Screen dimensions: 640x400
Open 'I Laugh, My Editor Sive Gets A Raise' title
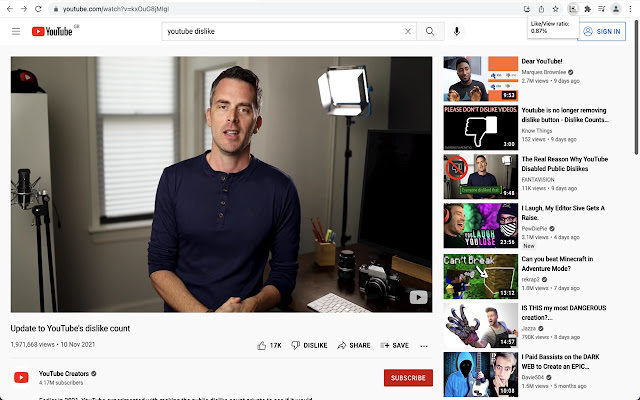coord(563,213)
